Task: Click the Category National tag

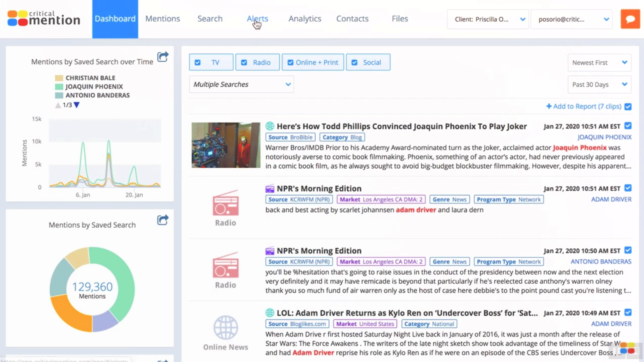Action: 429,324
